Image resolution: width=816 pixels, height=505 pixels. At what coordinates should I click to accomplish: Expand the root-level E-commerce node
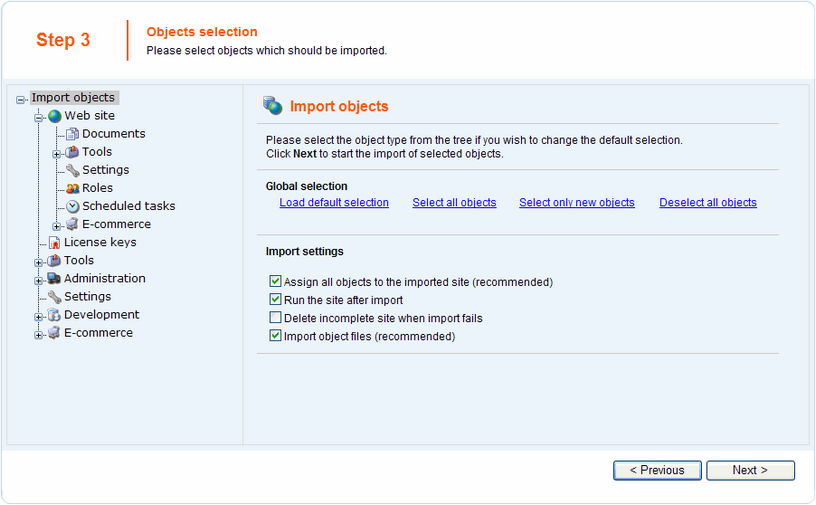click(x=39, y=334)
